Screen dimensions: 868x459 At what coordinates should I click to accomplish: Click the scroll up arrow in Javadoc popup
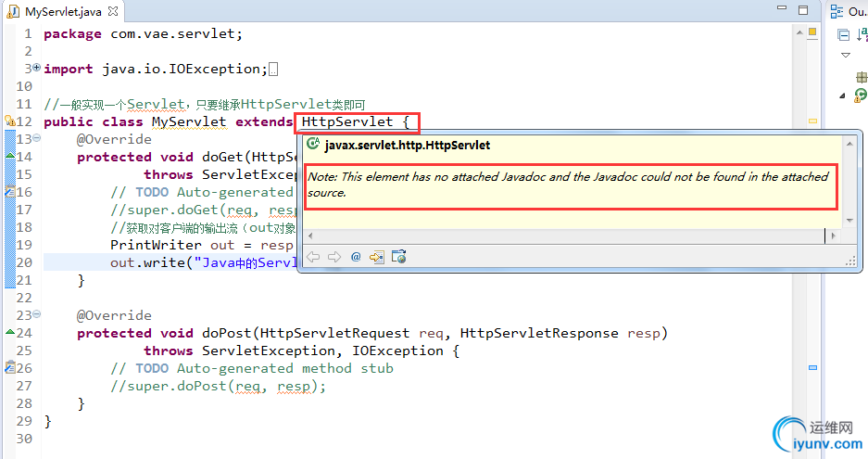tap(849, 144)
